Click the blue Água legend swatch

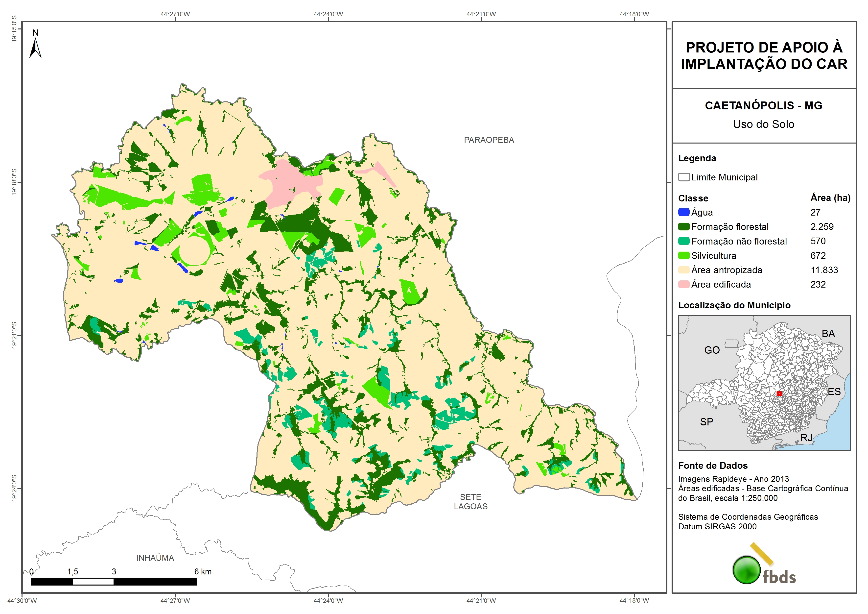(x=683, y=212)
